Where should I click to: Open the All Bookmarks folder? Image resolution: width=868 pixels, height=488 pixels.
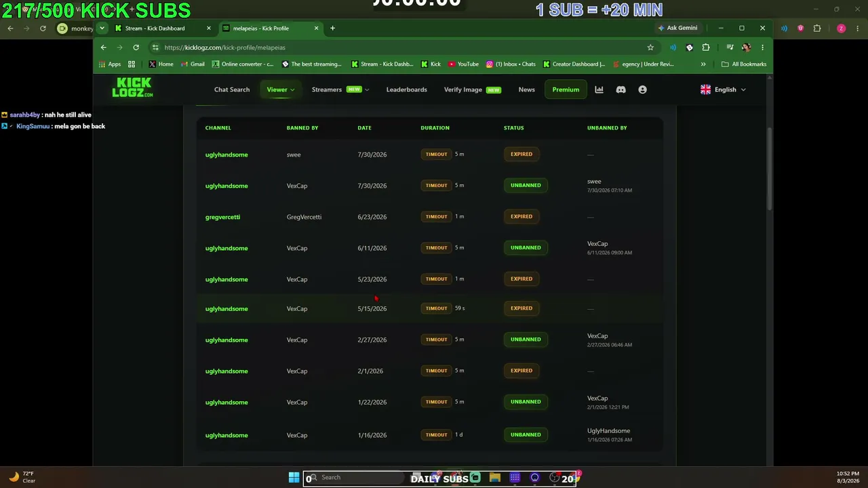coord(744,64)
